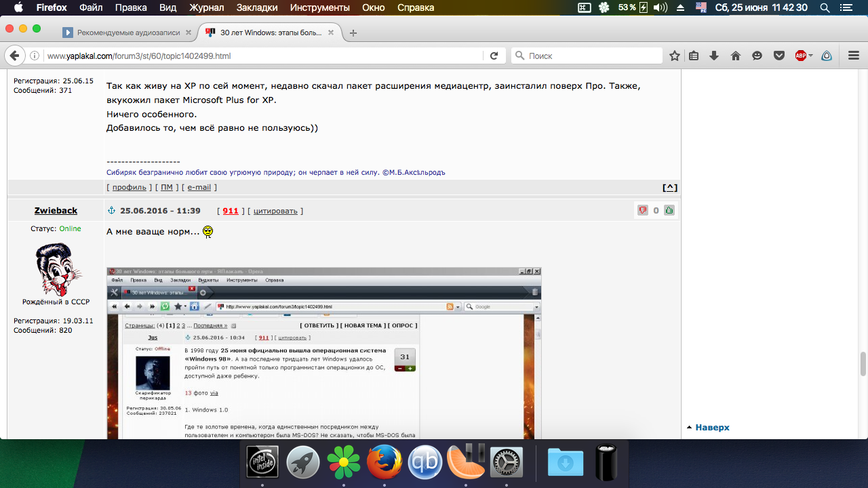Open a new tab with plus button
The height and width of the screenshot is (488, 868).
pos(353,33)
